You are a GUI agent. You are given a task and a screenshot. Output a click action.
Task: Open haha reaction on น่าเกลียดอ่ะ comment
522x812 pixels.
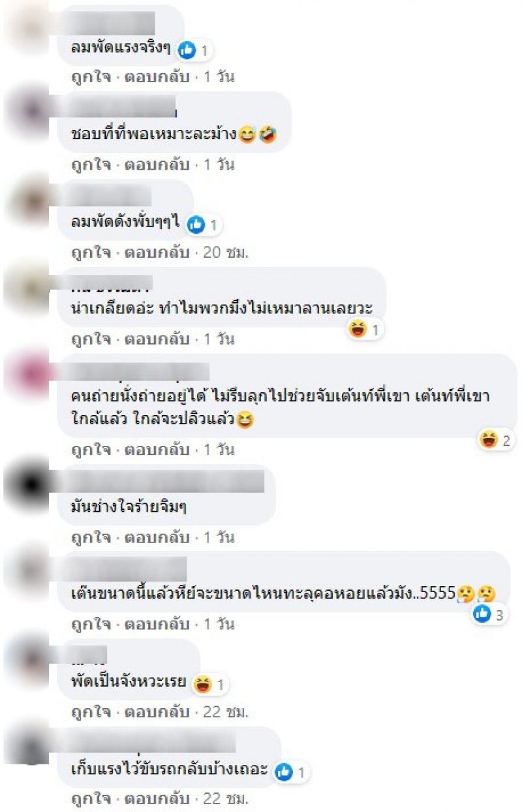point(358,330)
